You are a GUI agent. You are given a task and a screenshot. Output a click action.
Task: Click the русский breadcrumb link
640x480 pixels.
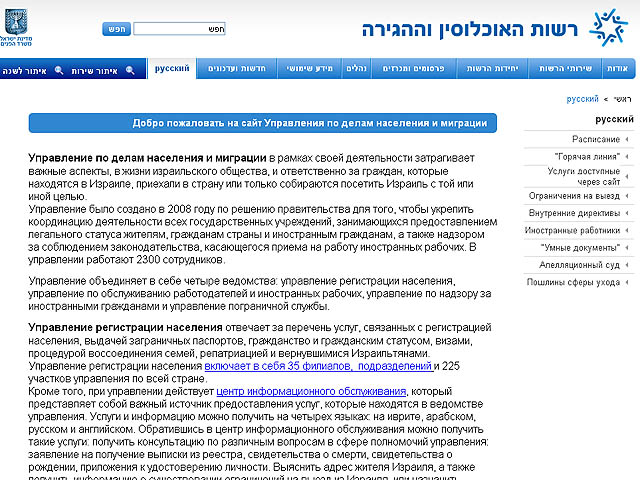(x=582, y=99)
